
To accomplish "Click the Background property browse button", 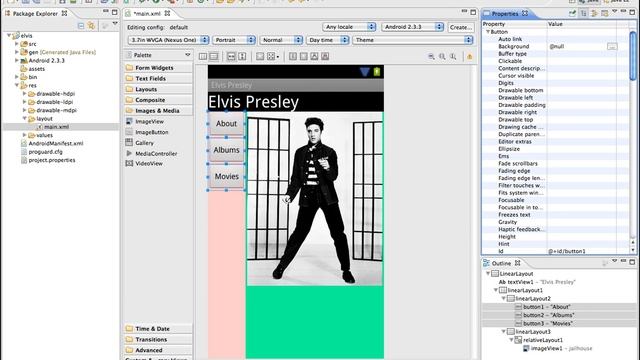I will (x=612, y=47).
